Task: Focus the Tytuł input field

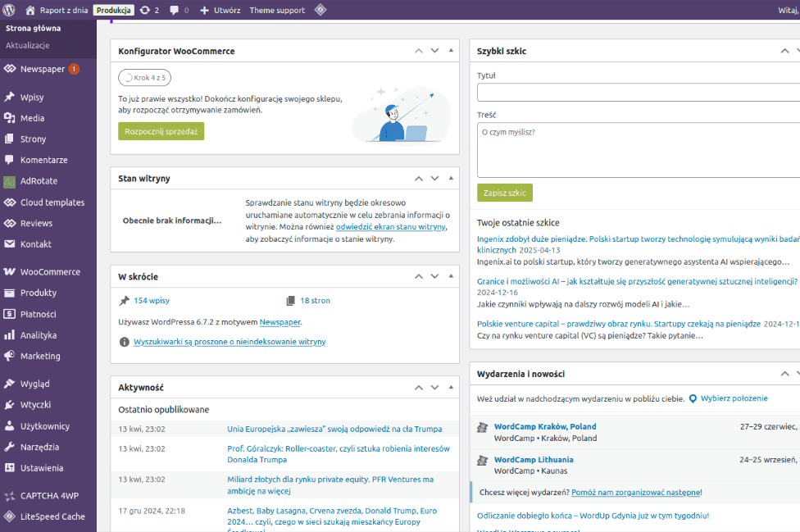Action: [639, 93]
